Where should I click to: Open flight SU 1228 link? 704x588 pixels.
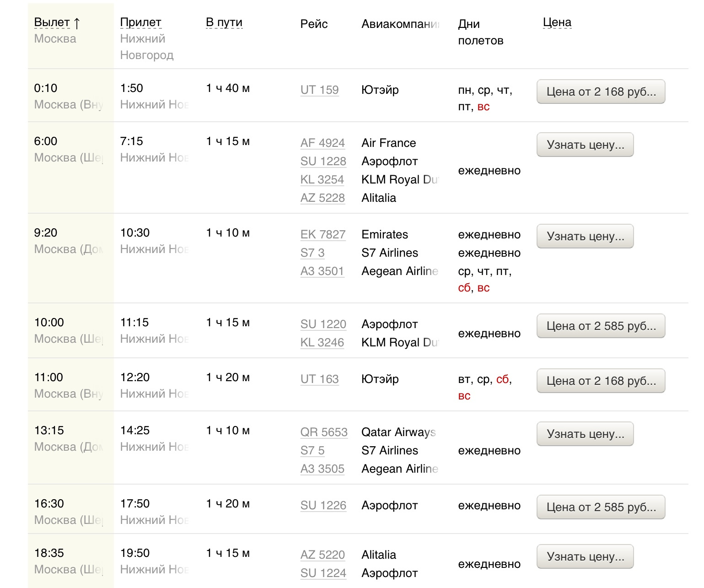pyautogui.click(x=323, y=162)
